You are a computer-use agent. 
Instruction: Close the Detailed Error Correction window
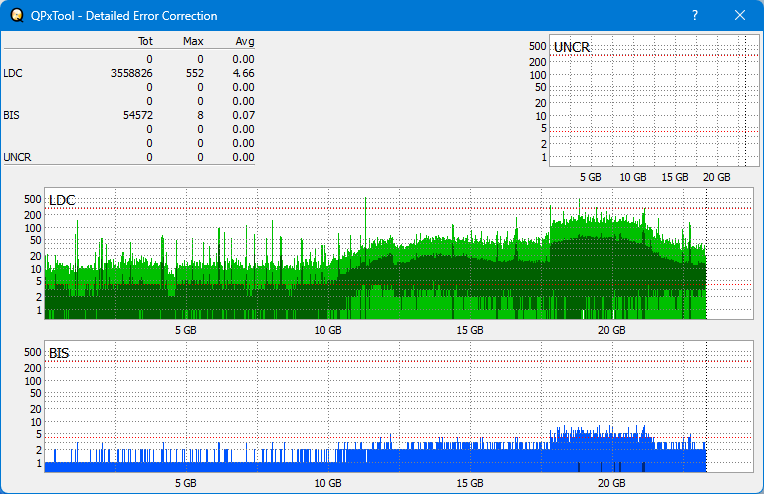click(x=740, y=16)
